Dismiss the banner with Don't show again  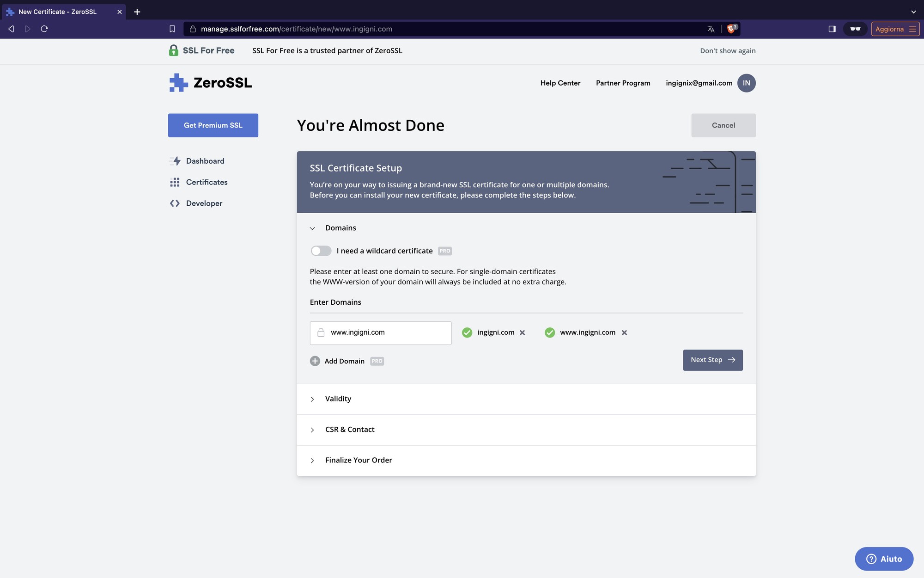tap(728, 51)
